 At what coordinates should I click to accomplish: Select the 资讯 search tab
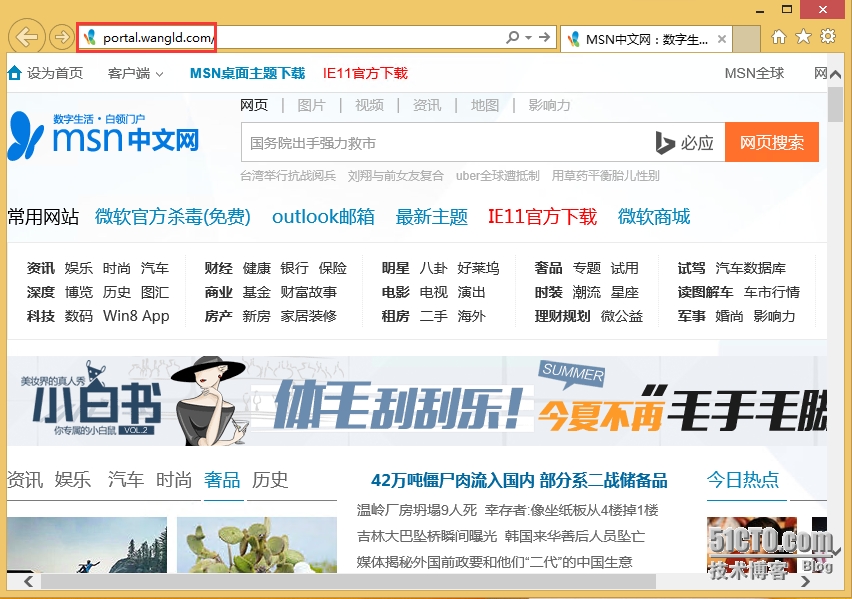tap(427, 105)
